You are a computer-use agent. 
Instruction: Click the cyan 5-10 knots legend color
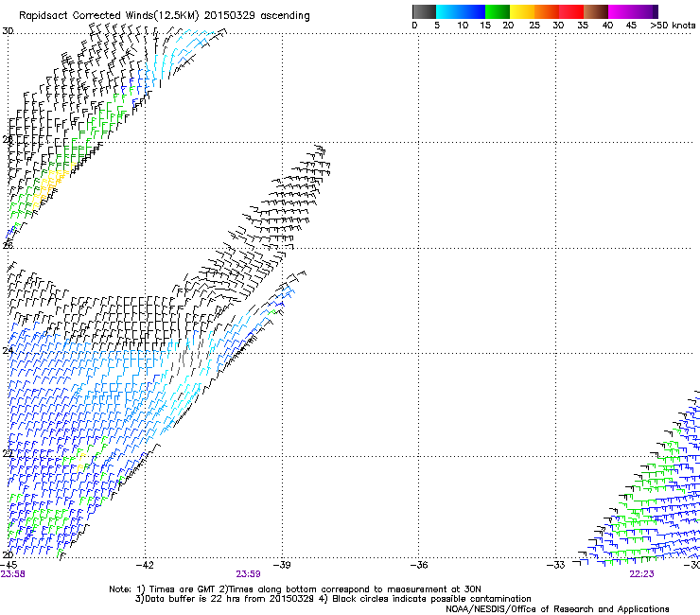447,11
